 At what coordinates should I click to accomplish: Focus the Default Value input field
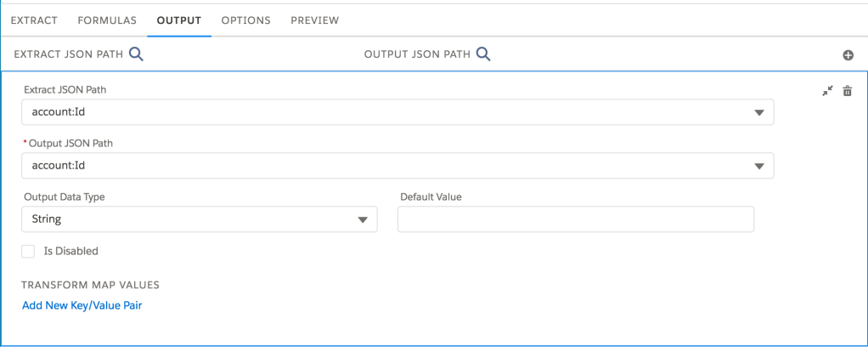pyautogui.click(x=576, y=219)
